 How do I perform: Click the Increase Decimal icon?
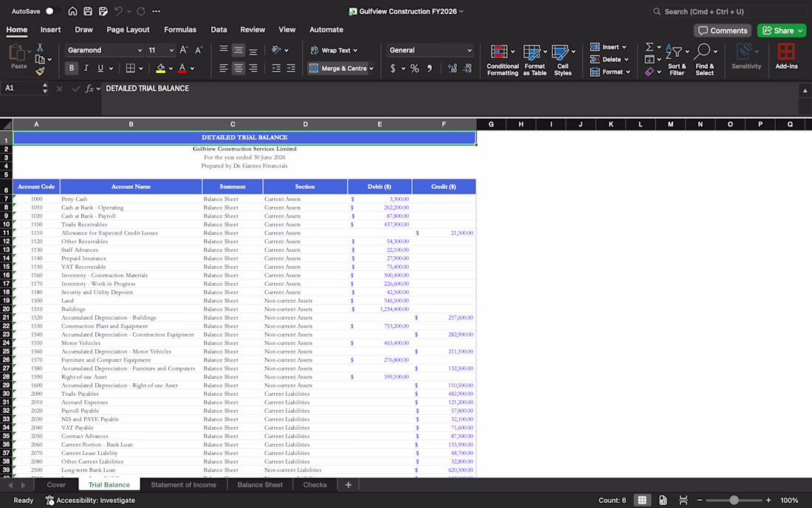[x=452, y=69]
